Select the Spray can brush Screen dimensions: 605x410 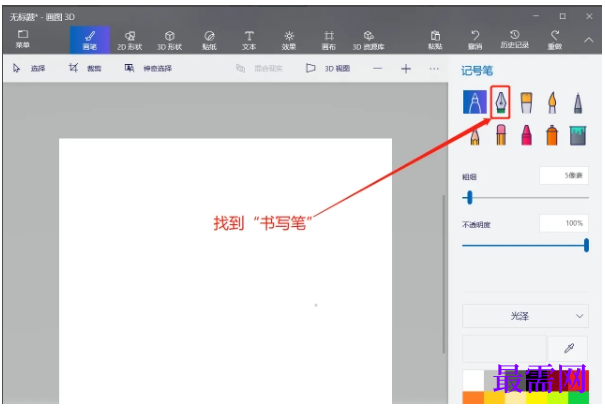tap(552, 135)
